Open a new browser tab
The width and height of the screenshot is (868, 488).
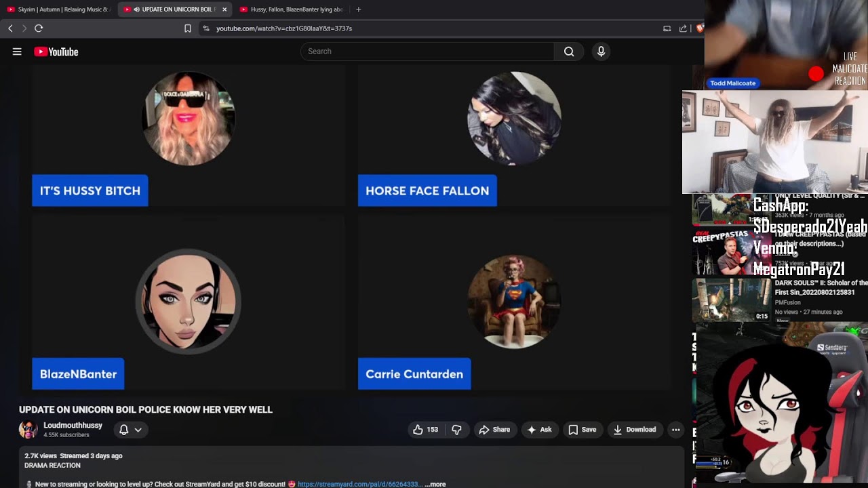click(x=358, y=9)
